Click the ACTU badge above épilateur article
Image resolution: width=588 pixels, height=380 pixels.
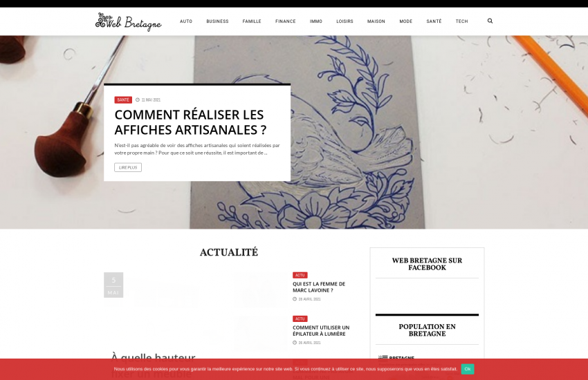pos(300,319)
